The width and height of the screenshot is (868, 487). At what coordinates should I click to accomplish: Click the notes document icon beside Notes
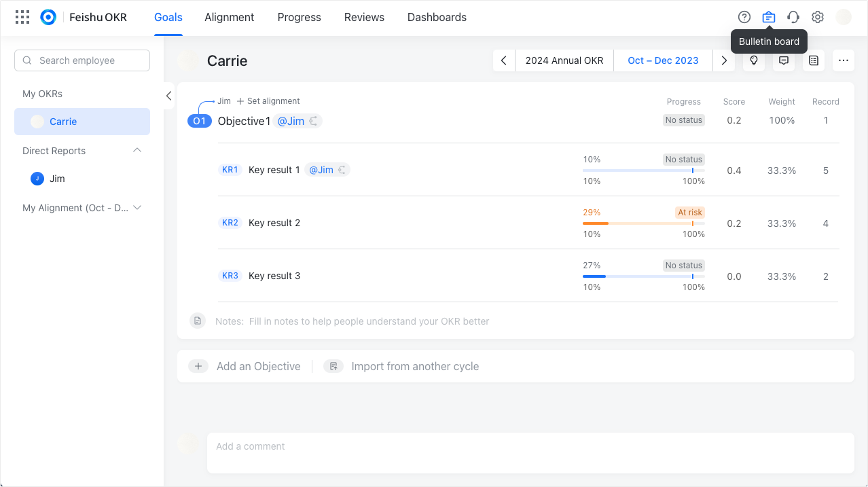(197, 321)
